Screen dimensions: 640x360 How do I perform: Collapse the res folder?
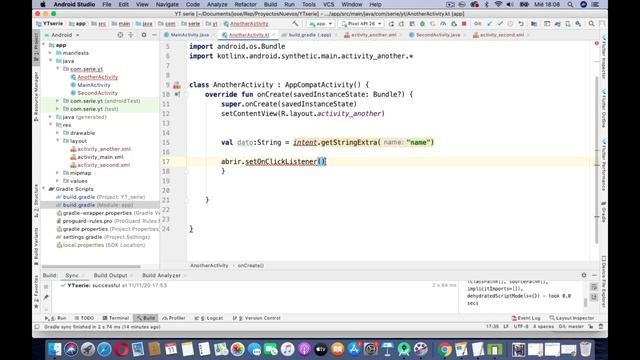51,125
